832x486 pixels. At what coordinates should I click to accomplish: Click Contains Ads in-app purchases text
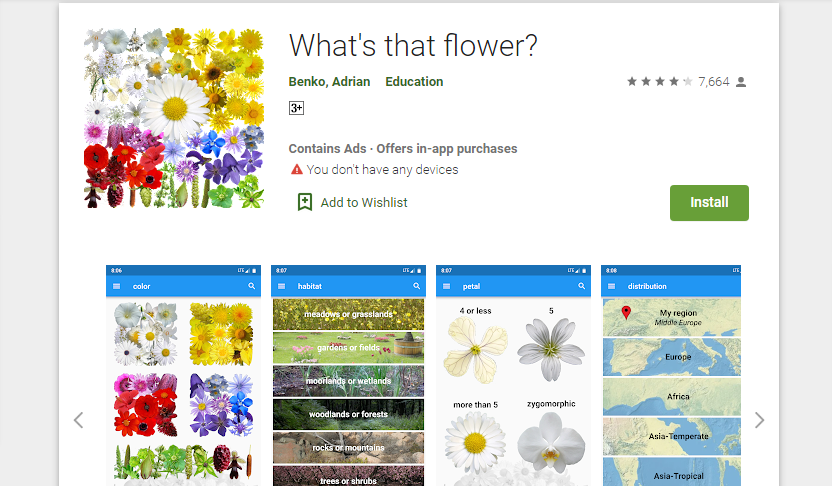tap(403, 149)
